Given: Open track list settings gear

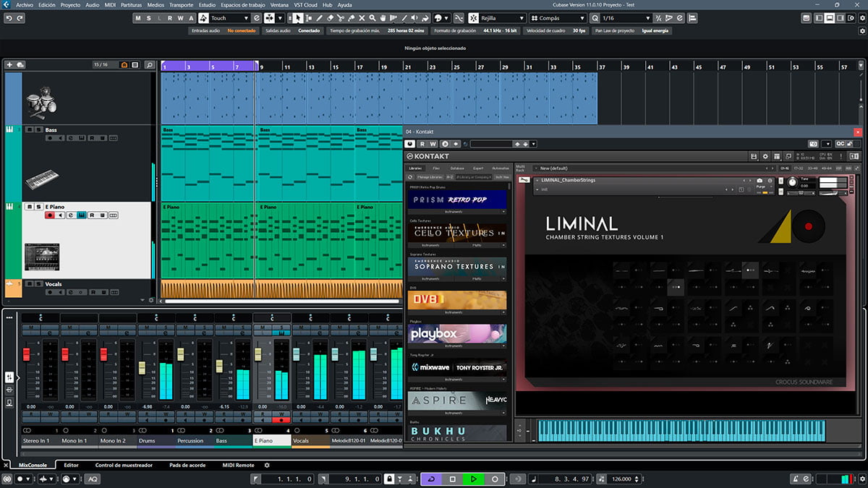Looking at the screenshot, I should pyautogui.click(x=151, y=299).
